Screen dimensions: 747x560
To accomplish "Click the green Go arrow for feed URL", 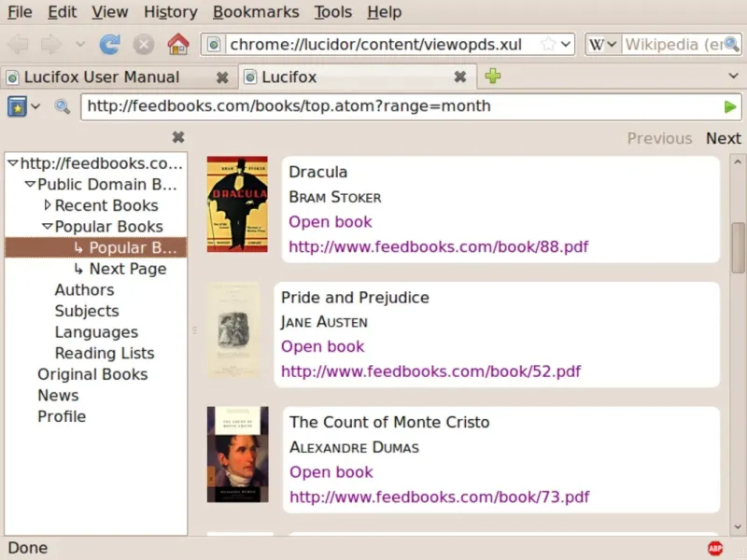I will pos(729,106).
